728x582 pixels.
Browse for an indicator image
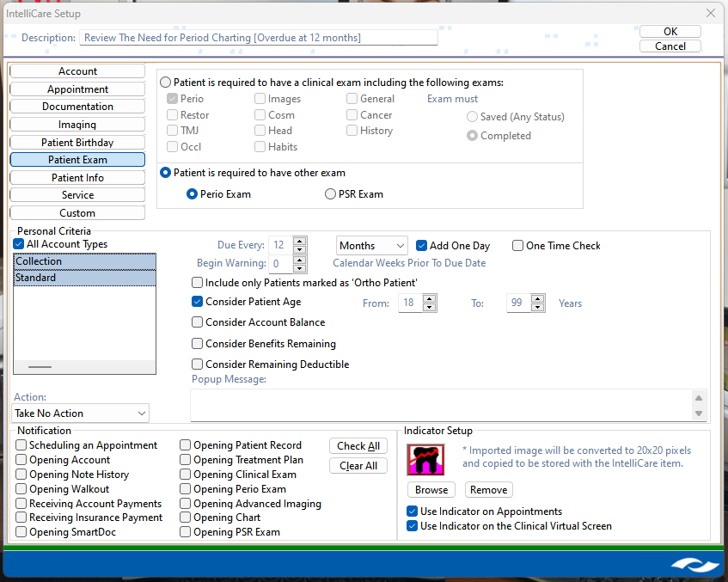(x=431, y=489)
